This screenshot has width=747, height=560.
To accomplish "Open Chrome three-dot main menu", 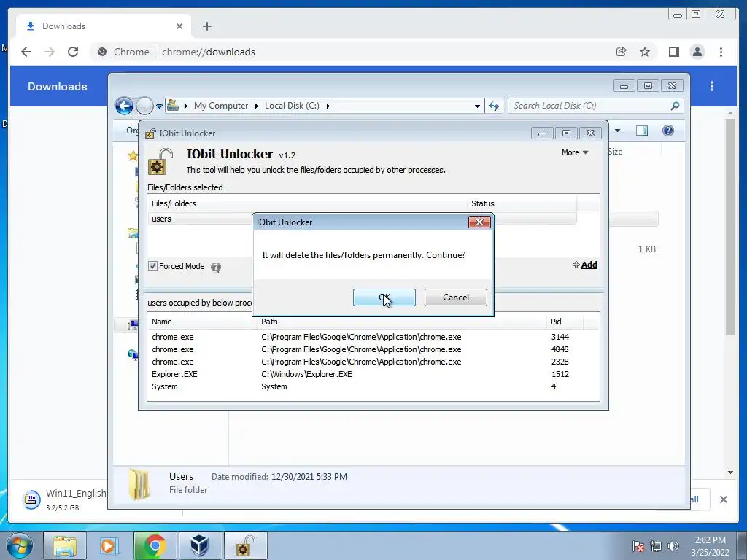I will pyautogui.click(x=721, y=52).
